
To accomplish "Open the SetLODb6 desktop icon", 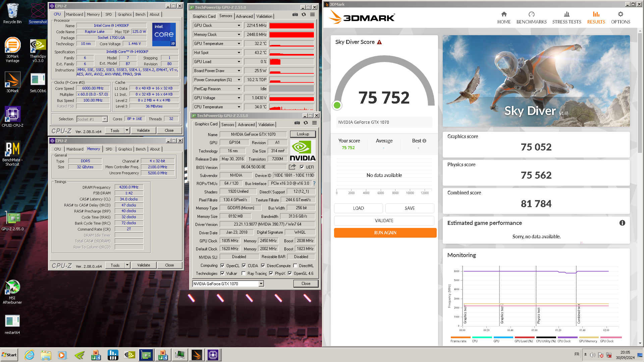I will (38, 82).
